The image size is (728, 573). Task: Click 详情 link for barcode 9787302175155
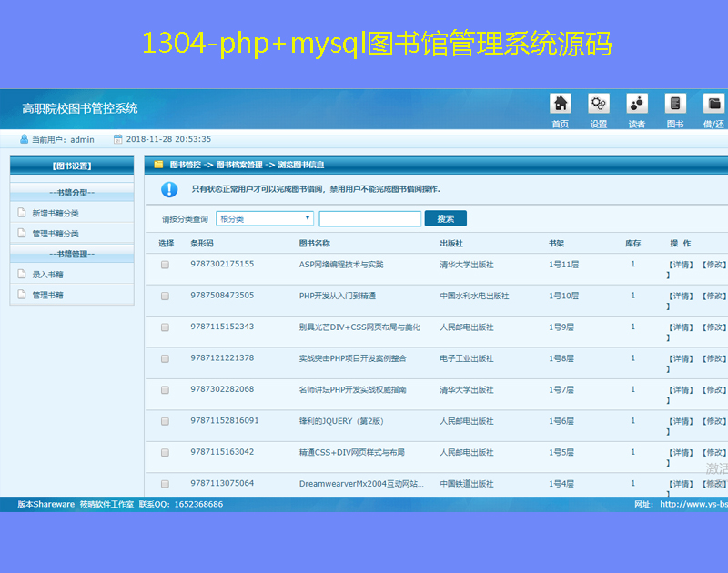pos(681,265)
